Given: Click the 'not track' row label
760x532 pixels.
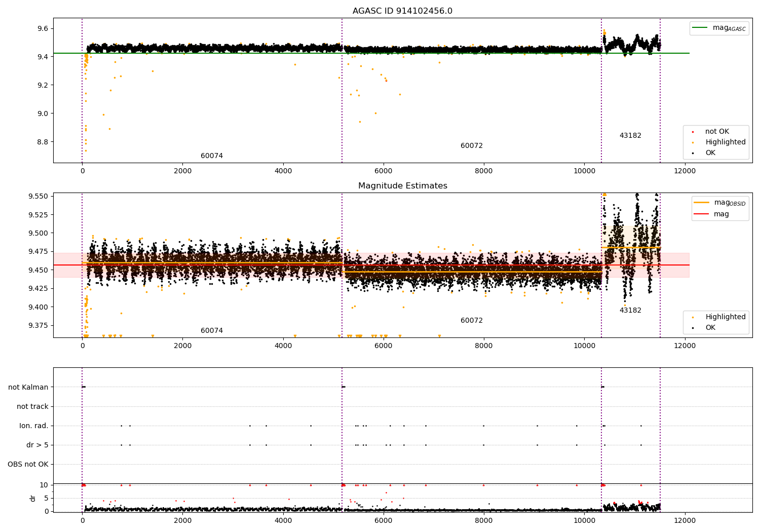Looking at the screenshot, I should point(32,407).
